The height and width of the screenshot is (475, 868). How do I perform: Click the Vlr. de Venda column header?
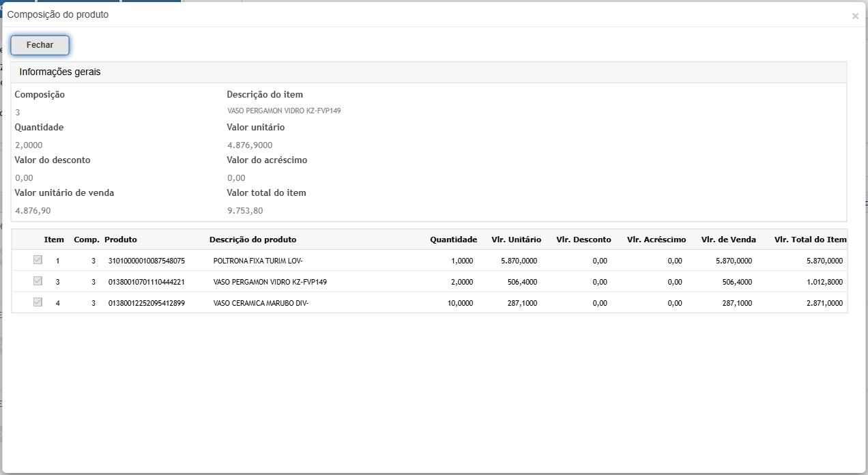coord(729,240)
